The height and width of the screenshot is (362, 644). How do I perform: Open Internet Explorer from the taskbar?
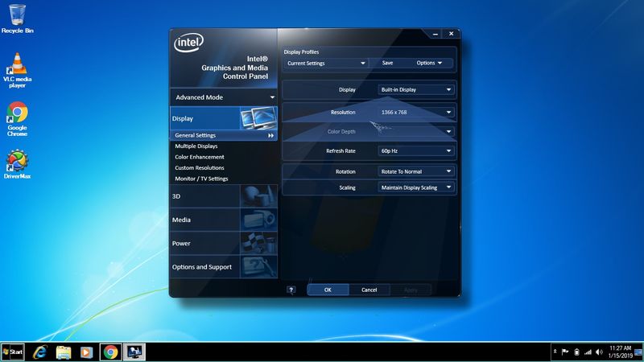(x=40, y=352)
